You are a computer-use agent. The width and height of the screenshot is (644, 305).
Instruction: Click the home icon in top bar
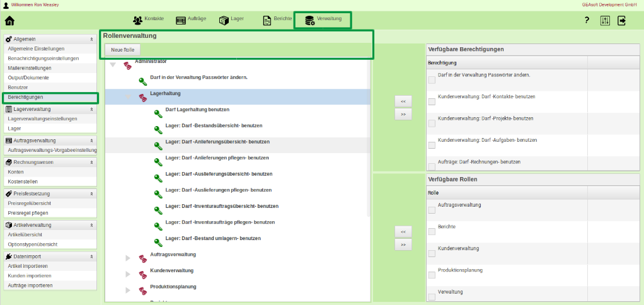(9, 21)
